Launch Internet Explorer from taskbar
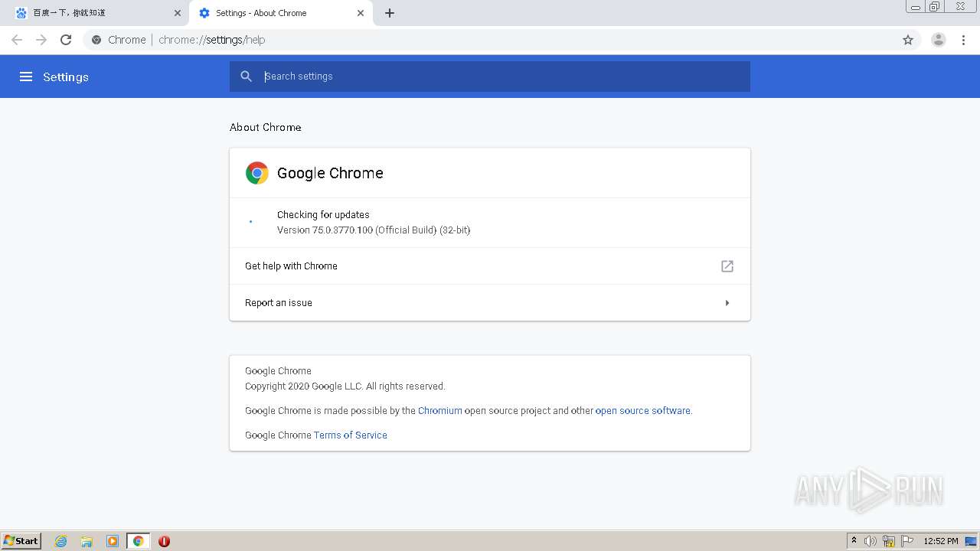 pos(61,541)
